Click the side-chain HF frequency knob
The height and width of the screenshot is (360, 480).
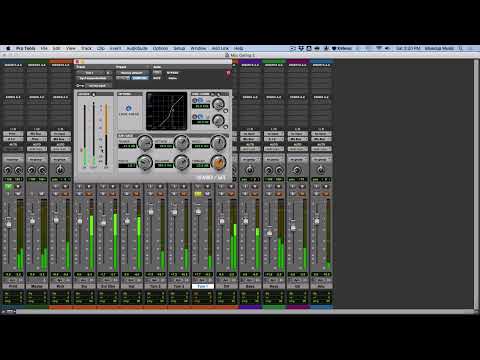(218, 104)
